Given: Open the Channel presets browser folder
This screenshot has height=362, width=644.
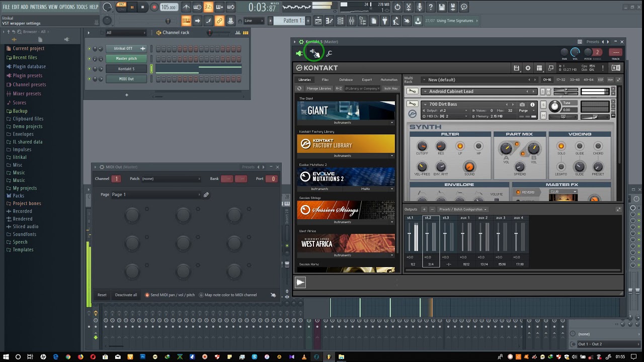Looking at the screenshot, I should (x=29, y=84).
